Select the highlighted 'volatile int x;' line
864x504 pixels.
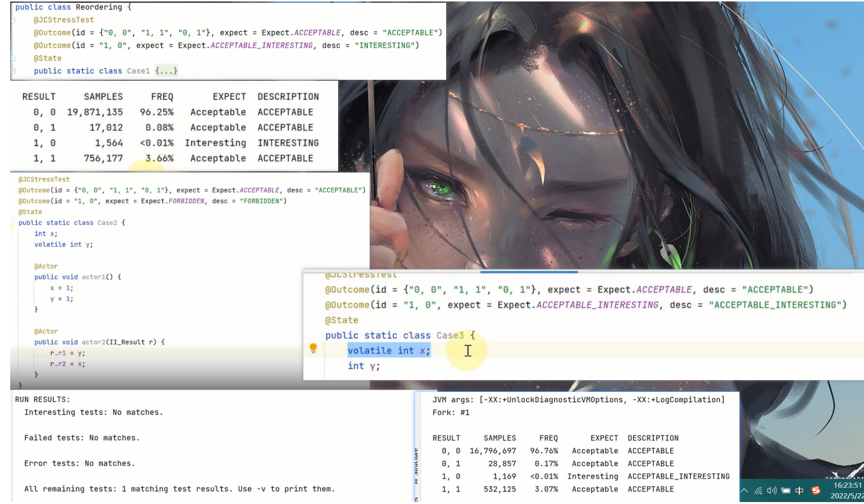pos(389,350)
